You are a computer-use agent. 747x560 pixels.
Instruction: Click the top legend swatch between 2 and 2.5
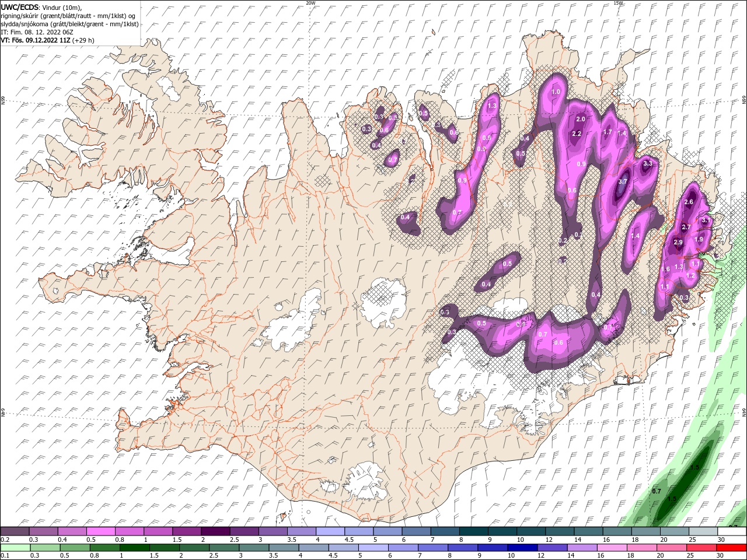coord(216,531)
